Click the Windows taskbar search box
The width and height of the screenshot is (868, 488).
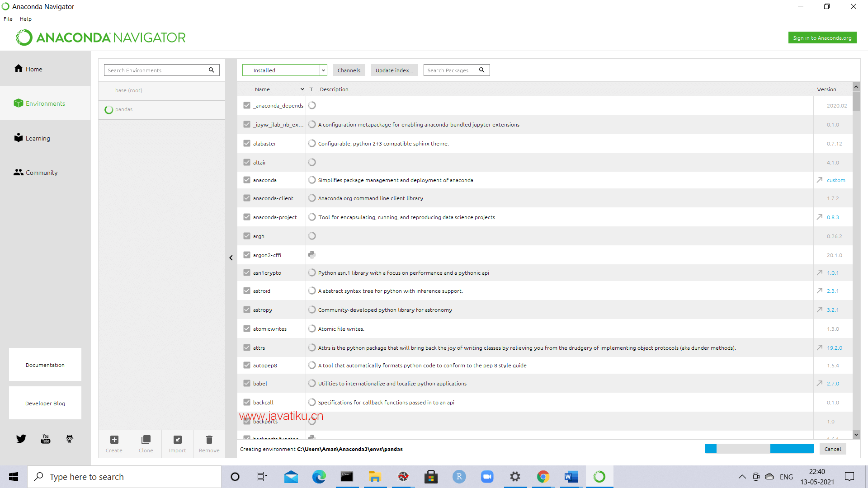[124, 477]
